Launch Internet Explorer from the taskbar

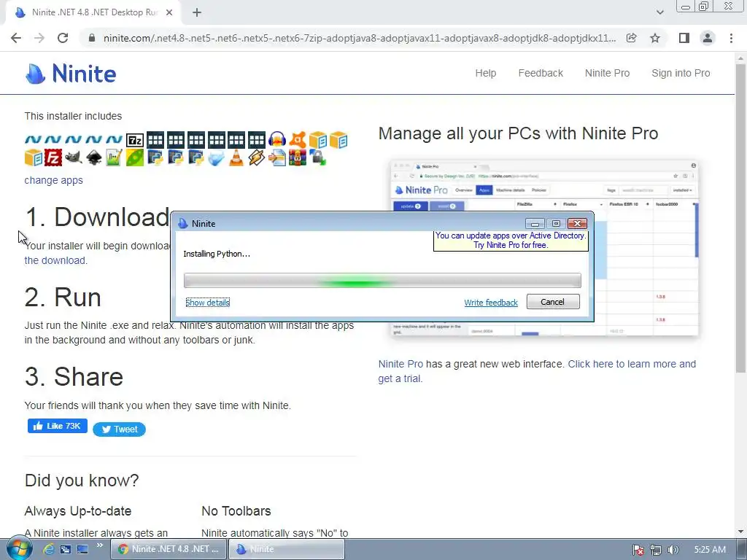tap(48, 549)
